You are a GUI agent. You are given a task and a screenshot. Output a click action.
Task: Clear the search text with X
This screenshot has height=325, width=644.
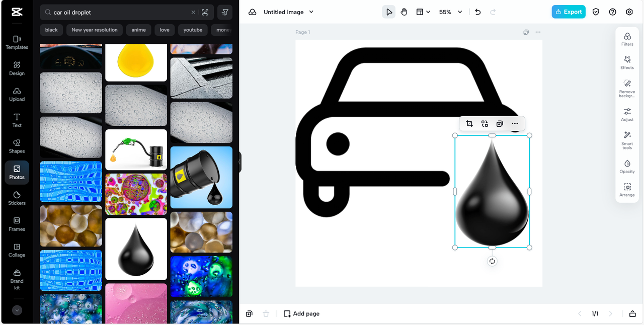pos(193,12)
